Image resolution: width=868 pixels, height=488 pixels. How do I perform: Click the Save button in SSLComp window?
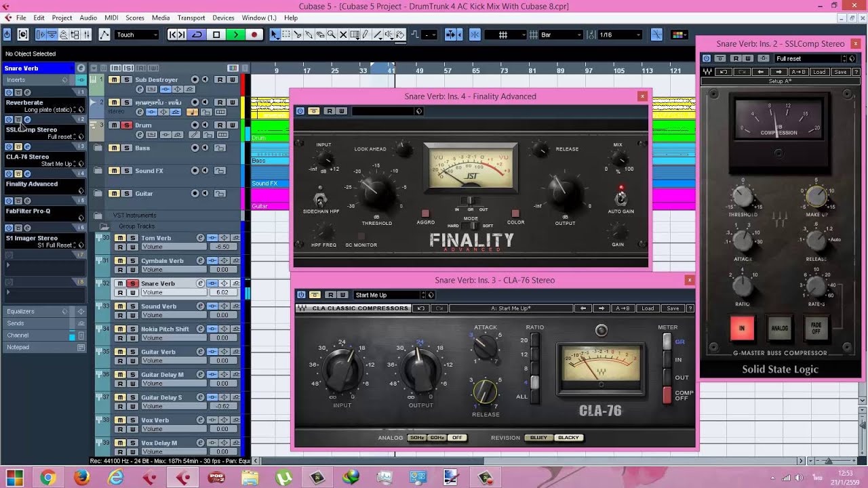click(840, 72)
